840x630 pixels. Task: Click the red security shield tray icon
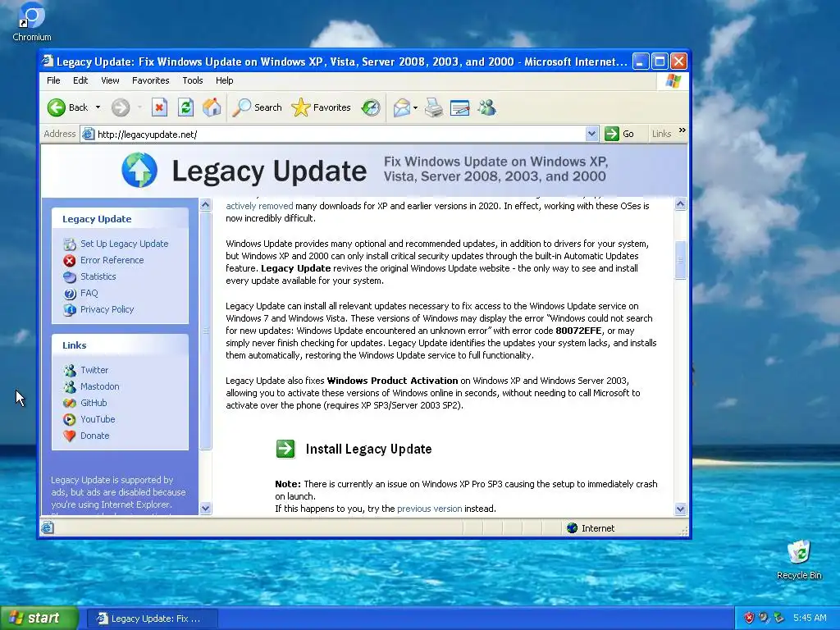point(749,619)
